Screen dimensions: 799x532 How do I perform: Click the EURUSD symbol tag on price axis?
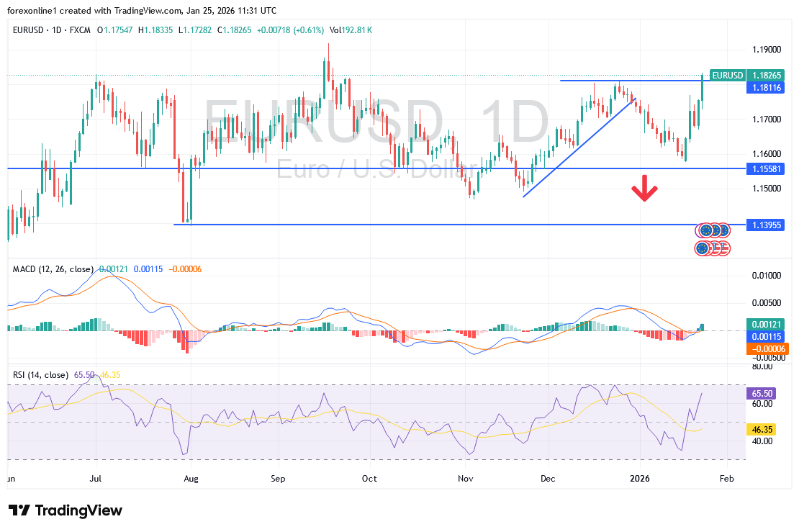[727, 75]
